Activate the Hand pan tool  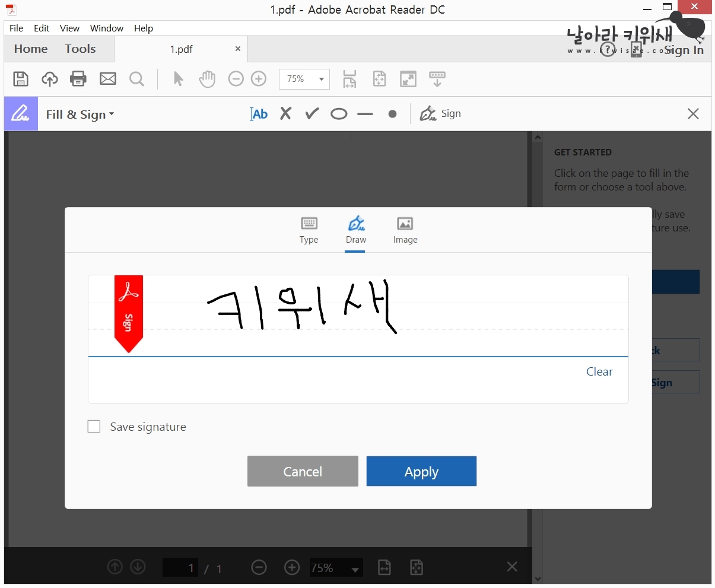(x=207, y=79)
